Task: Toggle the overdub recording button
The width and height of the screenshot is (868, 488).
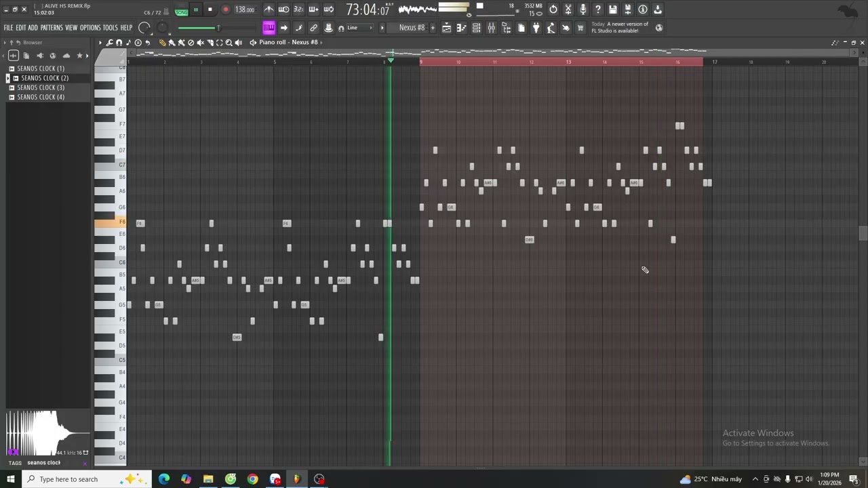Action: point(313,9)
